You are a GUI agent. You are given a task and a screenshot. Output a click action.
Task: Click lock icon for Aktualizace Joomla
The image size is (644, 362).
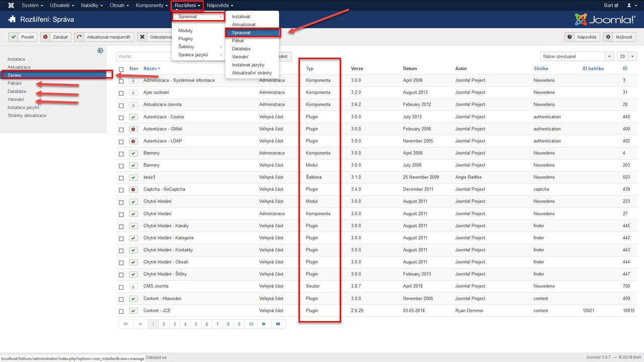pos(133,105)
